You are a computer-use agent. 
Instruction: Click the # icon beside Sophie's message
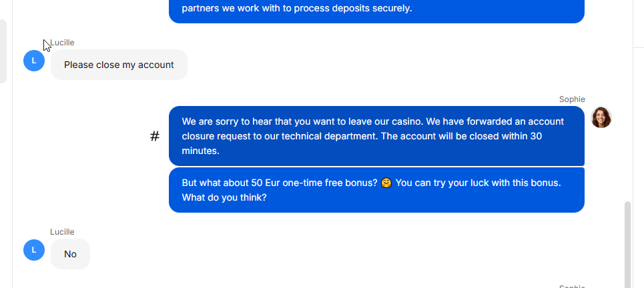(x=154, y=136)
